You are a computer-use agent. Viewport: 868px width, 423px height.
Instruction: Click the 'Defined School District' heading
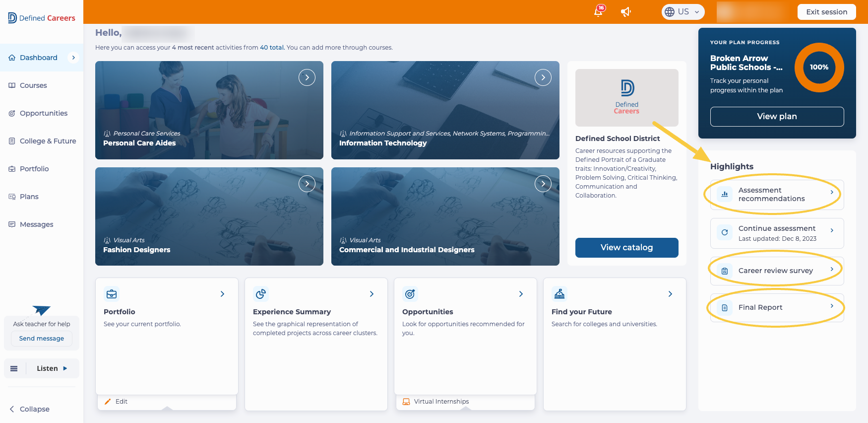(618, 139)
